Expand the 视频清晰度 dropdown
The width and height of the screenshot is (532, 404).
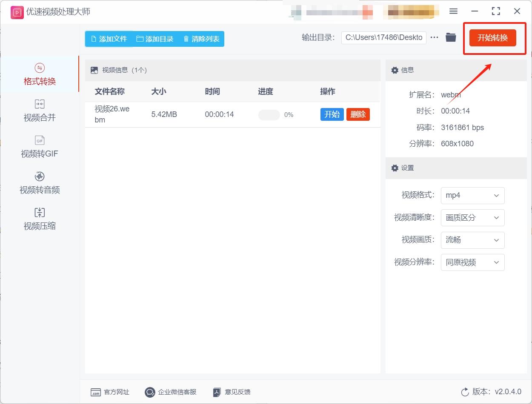coord(472,218)
